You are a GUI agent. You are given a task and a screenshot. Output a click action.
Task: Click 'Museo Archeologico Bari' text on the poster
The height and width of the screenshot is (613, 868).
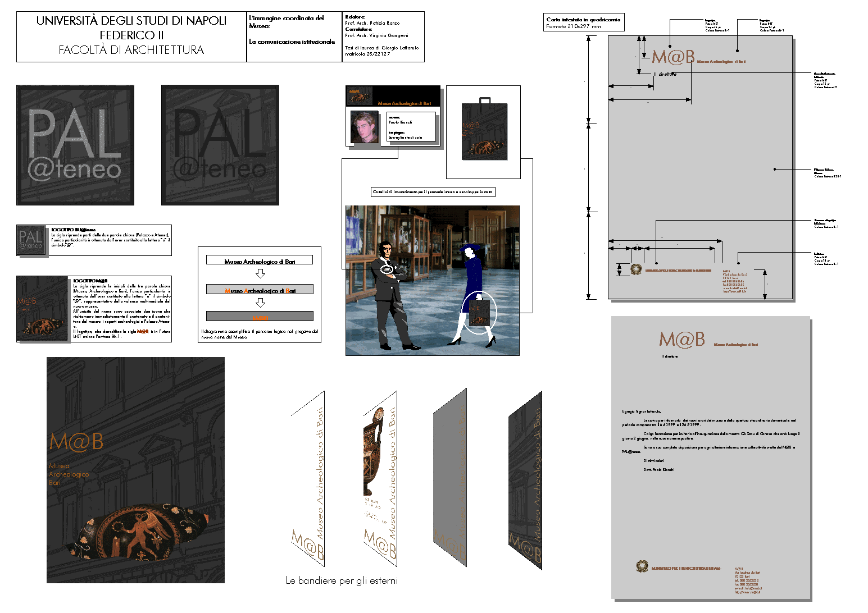coord(69,474)
